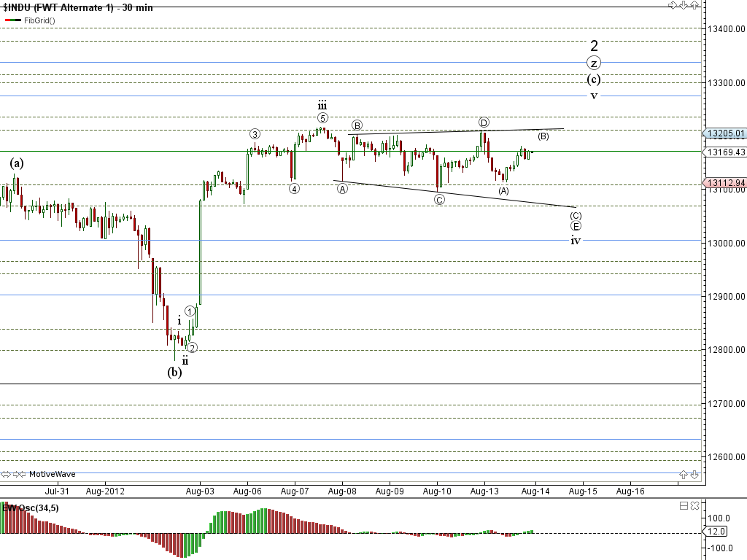This screenshot has width=747, height=560.
Task: Click the inward arrows icon beside MotiveWave
Action: (x=20, y=474)
